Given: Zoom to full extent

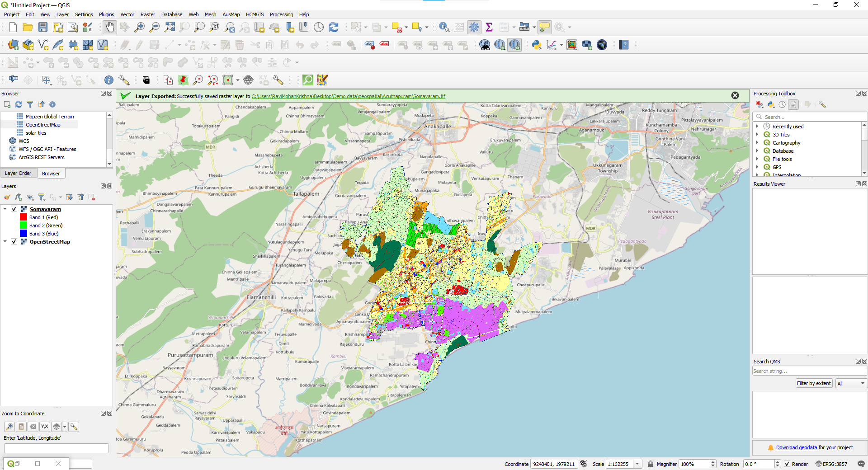Looking at the screenshot, I should 170,27.
